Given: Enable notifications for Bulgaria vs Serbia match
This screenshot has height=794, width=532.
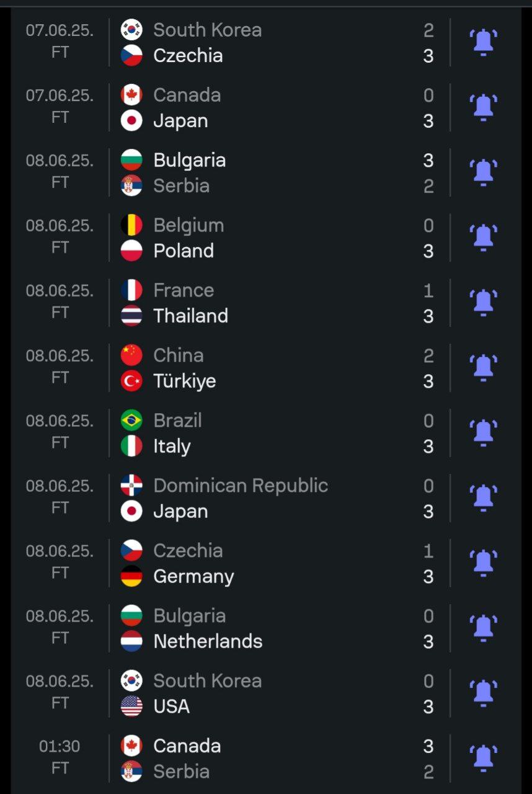Looking at the screenshot, I should pyautogui.click(x=483, y=172).
